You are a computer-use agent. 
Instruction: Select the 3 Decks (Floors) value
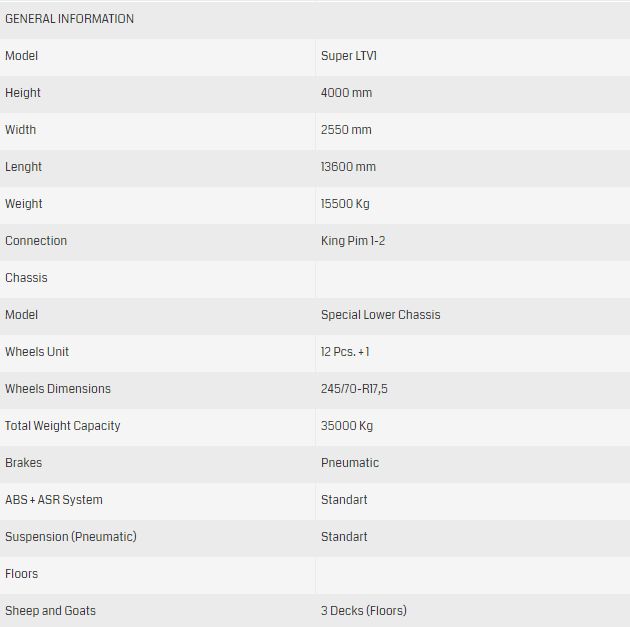tap(364, 611)
